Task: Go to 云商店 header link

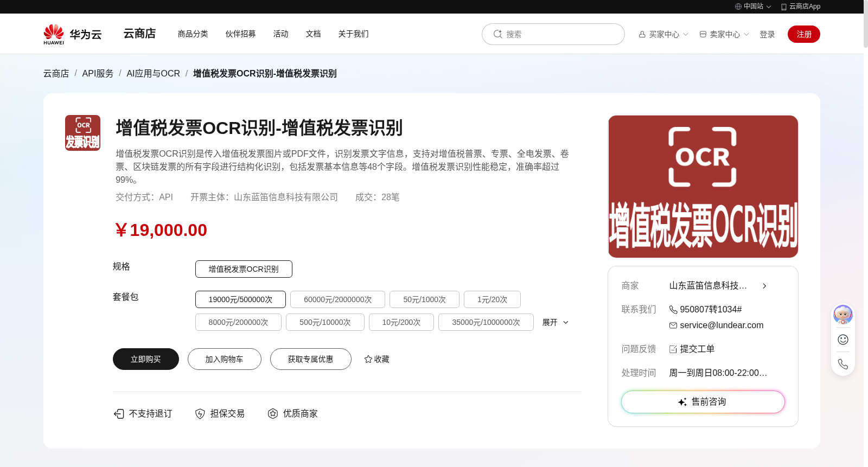Action: pos(139,34)
